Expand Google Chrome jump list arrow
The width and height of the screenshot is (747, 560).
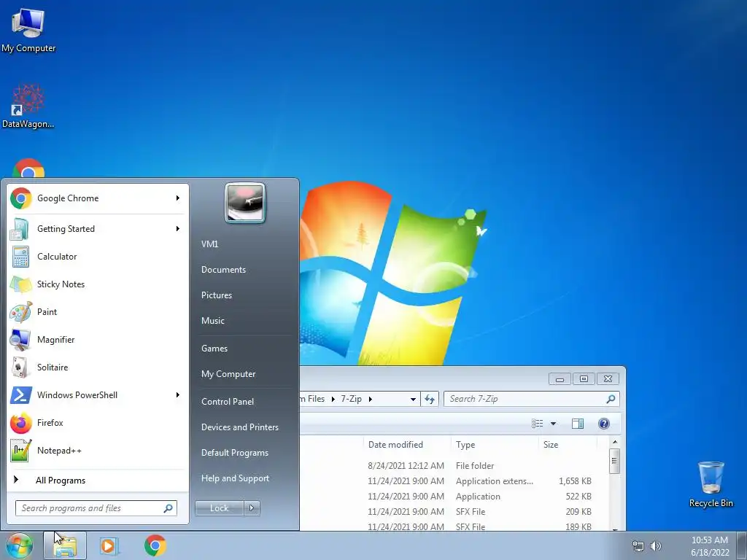(x=178, y=198)
